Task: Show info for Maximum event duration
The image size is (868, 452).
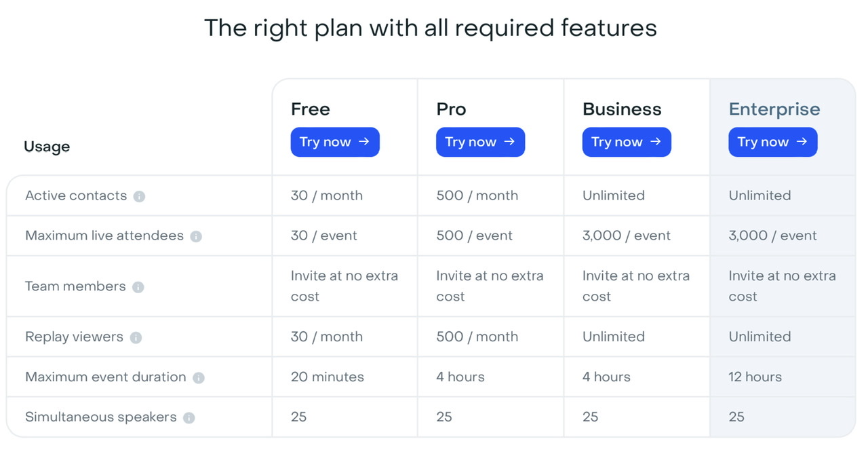Action: [x=199, y=377]
